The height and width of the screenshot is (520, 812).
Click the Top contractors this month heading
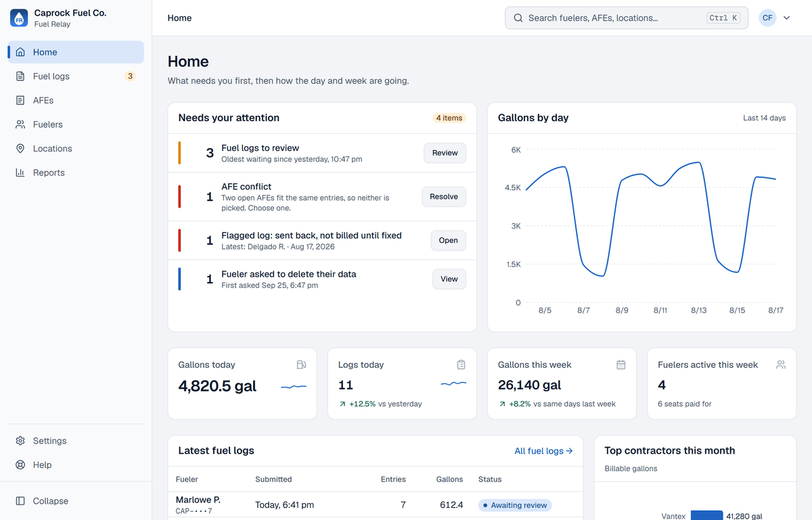coord(670,450)
